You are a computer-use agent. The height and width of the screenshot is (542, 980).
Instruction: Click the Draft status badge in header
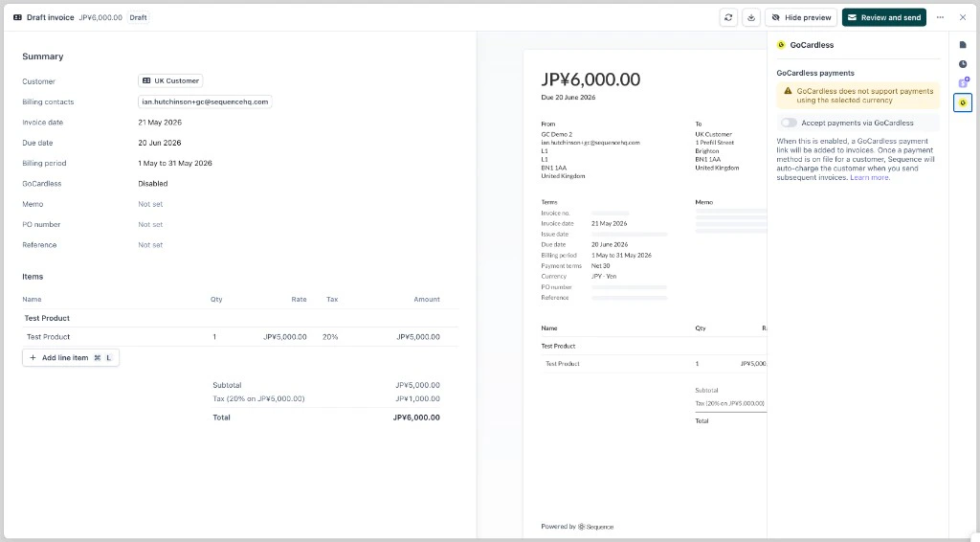(x=138, y=17)
